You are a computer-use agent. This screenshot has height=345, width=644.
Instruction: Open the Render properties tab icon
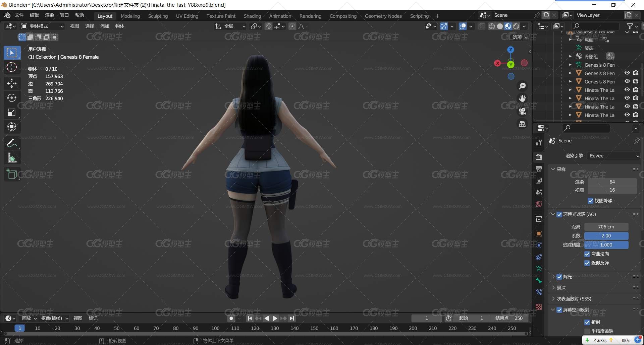click(x=539, y=157)
